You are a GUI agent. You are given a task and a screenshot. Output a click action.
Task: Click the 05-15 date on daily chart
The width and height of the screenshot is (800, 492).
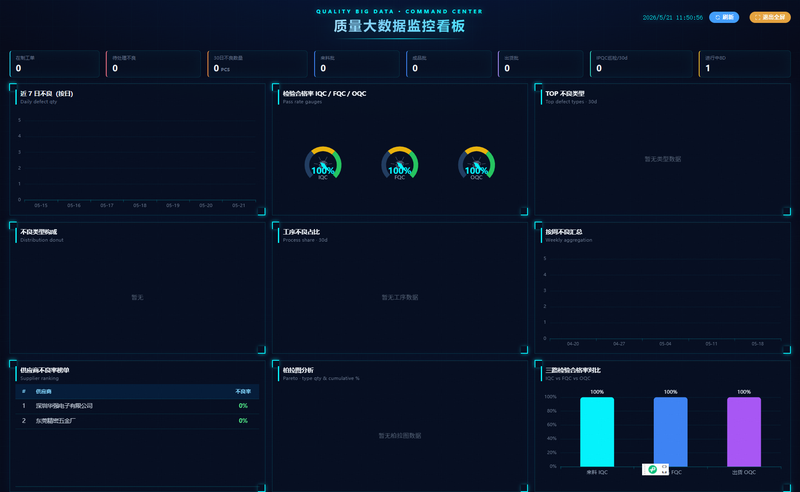point(41,206)
